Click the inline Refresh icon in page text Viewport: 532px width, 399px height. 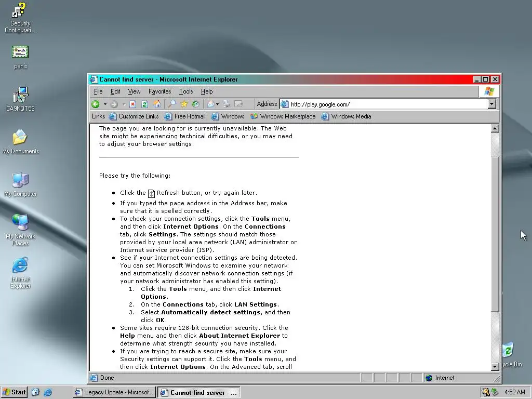(151, 193)
